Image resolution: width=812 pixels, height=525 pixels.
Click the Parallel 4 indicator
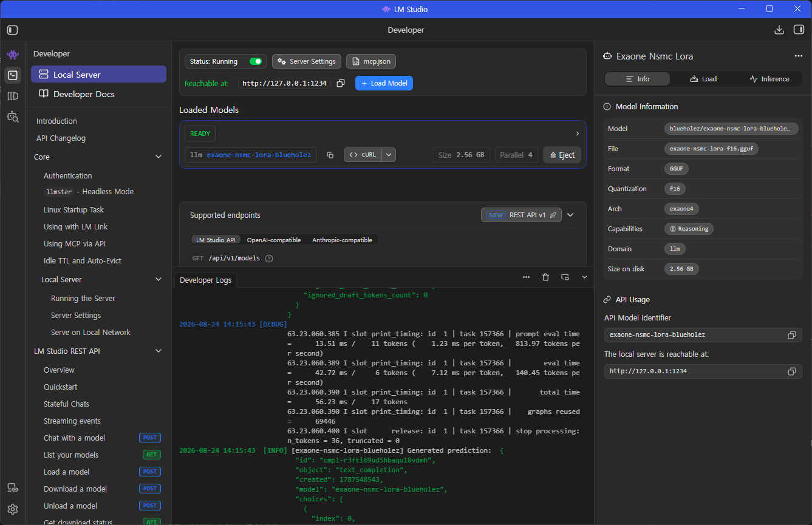(516, 155)
